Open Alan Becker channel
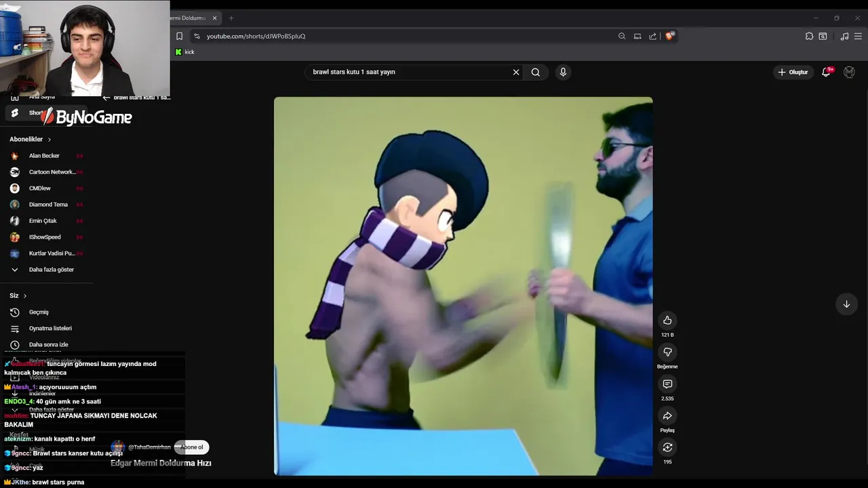Screen dimensions: 868x488 coord(45,156)
